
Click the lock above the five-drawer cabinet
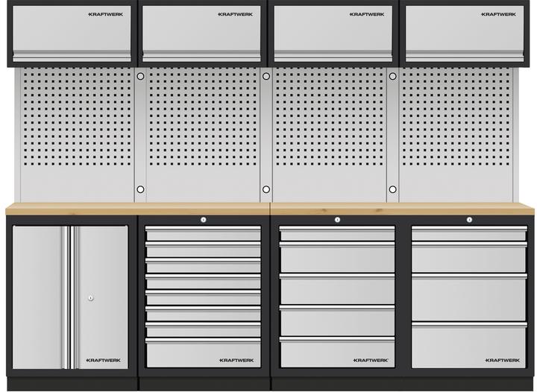pyautogui.click(x=337, y=220)
